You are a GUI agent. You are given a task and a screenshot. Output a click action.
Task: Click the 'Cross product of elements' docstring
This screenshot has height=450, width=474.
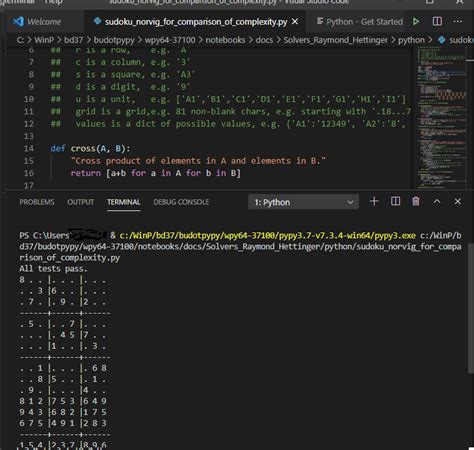pos(198,161)
